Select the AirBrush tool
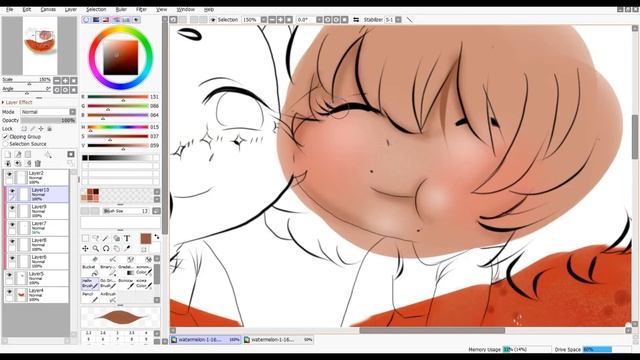The width and height of the screenshot is (640, 360). click(x=107, y=297)
